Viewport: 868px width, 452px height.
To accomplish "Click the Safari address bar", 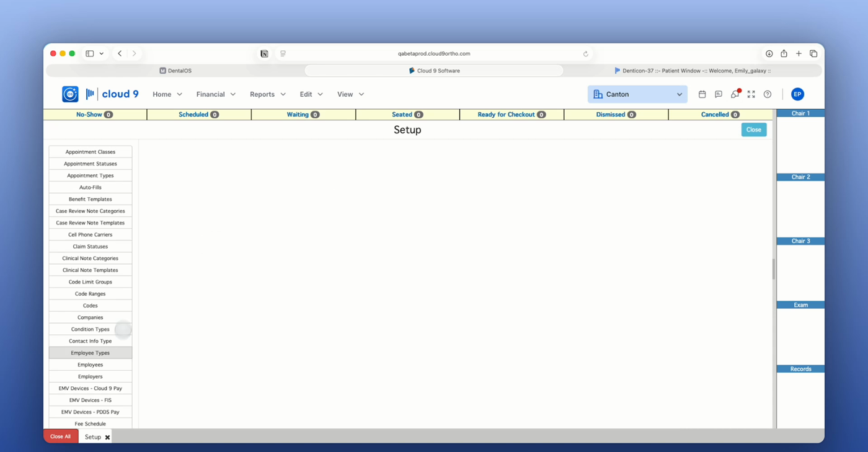I will click(434, 54).
